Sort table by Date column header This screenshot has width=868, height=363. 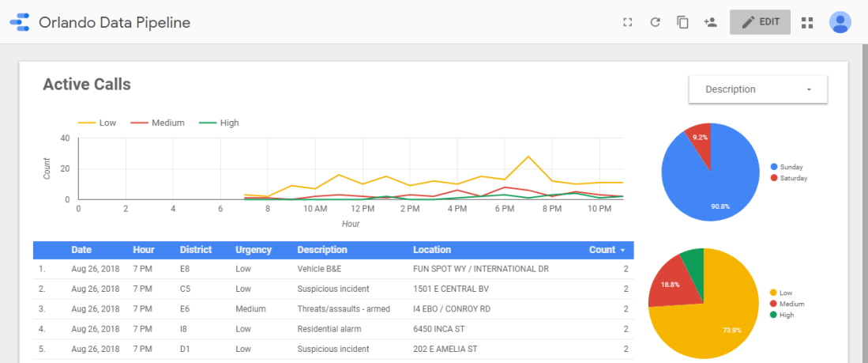click(x=81, y=250)
